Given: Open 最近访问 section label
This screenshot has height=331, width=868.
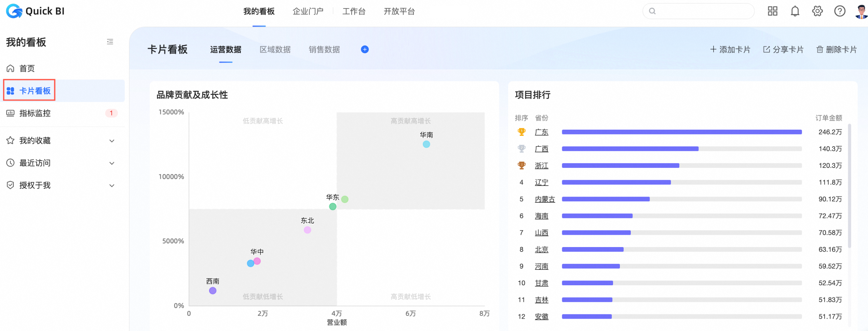Looking at the screenshot, I should pos(35,163).
